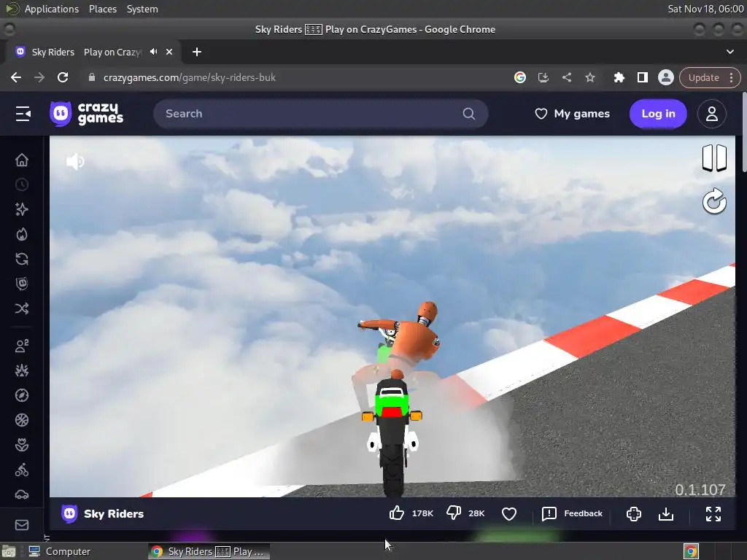Pause the Sky Riders game

[714, 157]
